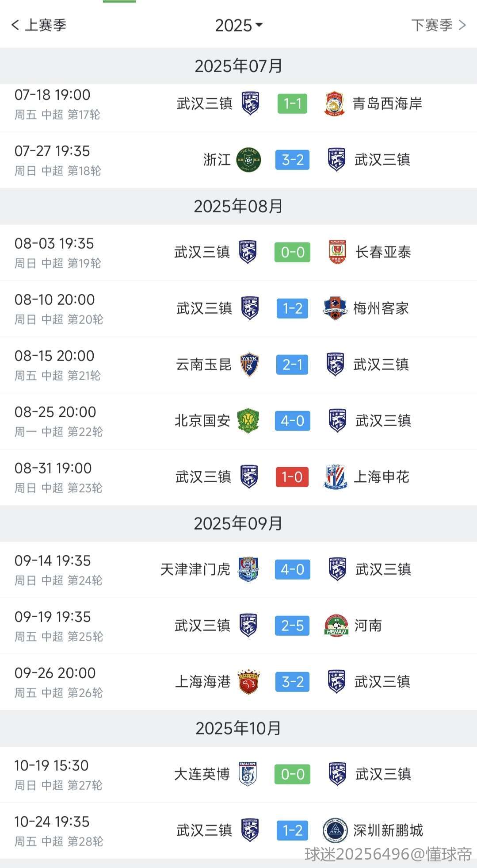Open the 2025 season dropdown
Image resolution: width=477 pixels, height=868 pixels.
239,25
